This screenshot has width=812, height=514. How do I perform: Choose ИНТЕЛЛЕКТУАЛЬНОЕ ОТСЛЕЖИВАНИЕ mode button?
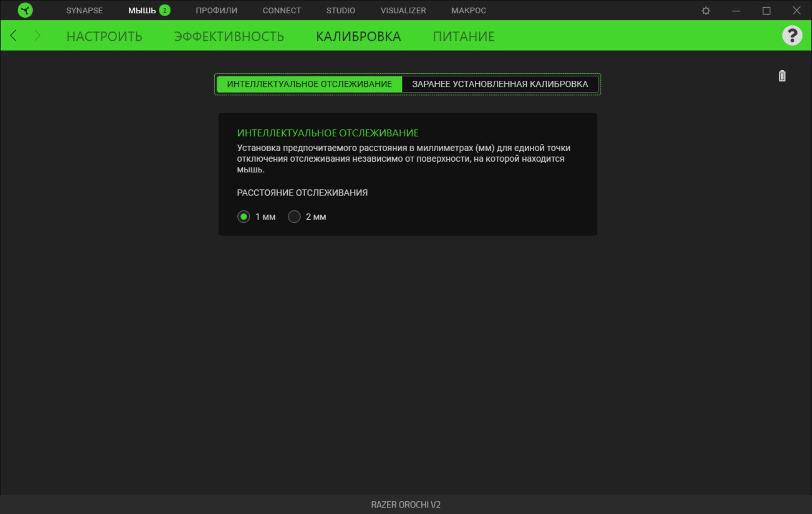[x=310, y=84]
